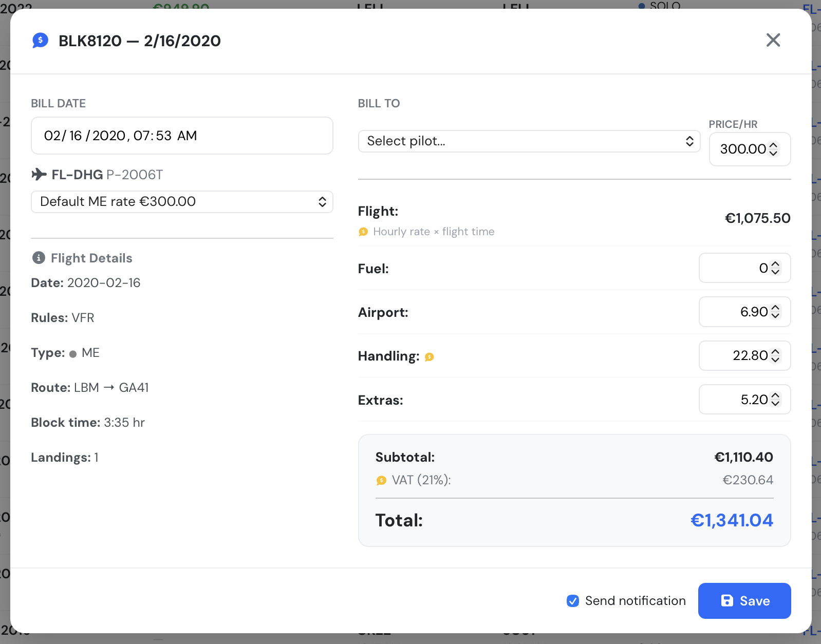Save the bill with the Save button
The height and width of the screenshot is (644, 821).
[x=744, y=601]
